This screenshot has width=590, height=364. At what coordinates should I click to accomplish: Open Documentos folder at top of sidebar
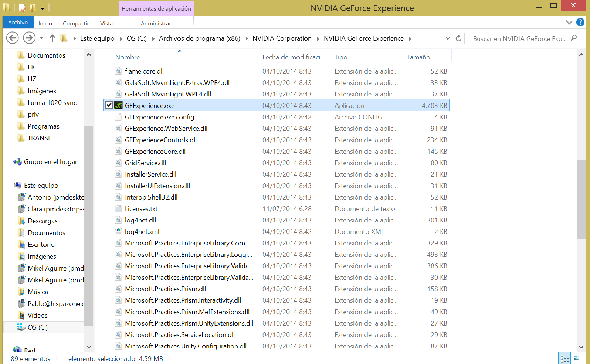tap(47, 55)
